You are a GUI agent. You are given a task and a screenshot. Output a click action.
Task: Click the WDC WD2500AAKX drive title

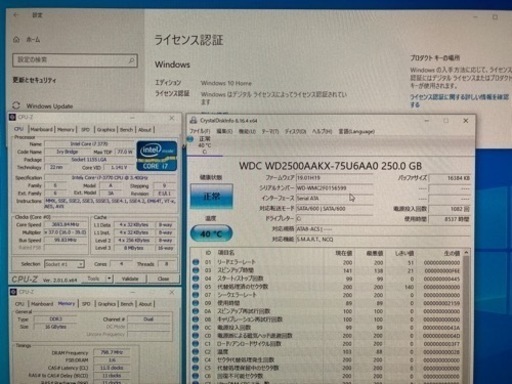[330, 166]
